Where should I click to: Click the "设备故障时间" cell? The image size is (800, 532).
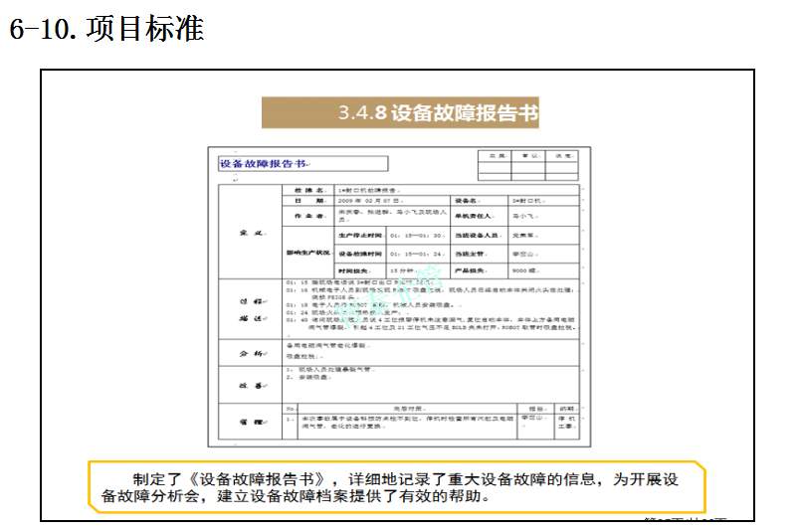[x=360, y=253]
